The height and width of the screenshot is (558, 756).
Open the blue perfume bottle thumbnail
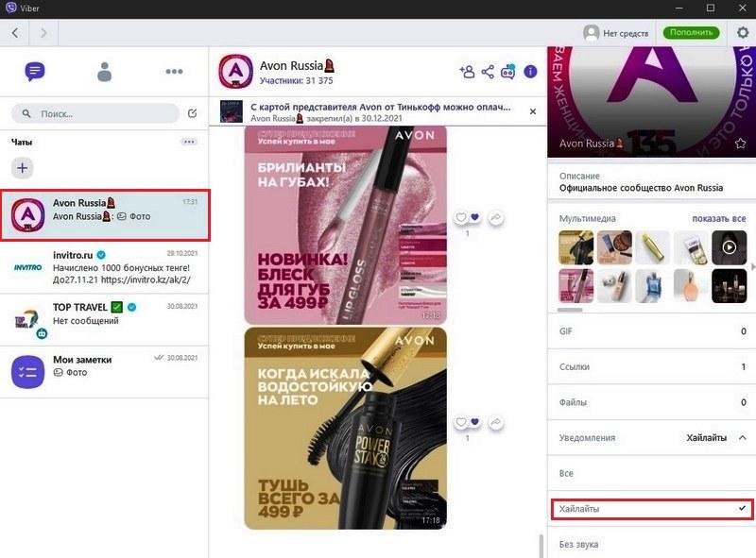(x=652, y=286)
